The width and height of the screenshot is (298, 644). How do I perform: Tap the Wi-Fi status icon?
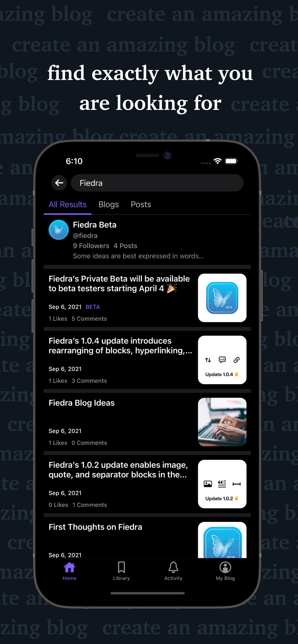(218, 161)
